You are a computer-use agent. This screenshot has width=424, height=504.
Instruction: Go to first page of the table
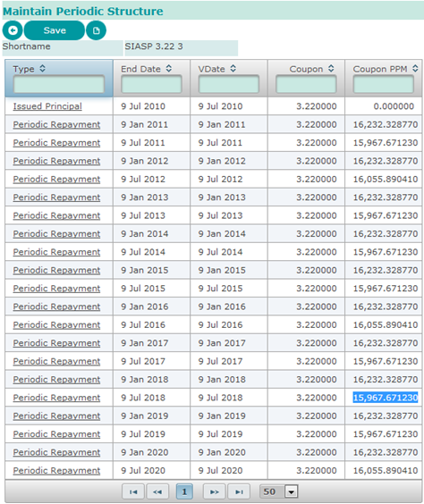(133, 491)
